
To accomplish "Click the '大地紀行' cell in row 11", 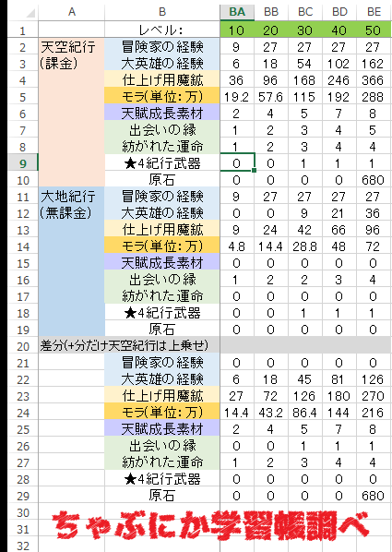I will coord(71,197).
